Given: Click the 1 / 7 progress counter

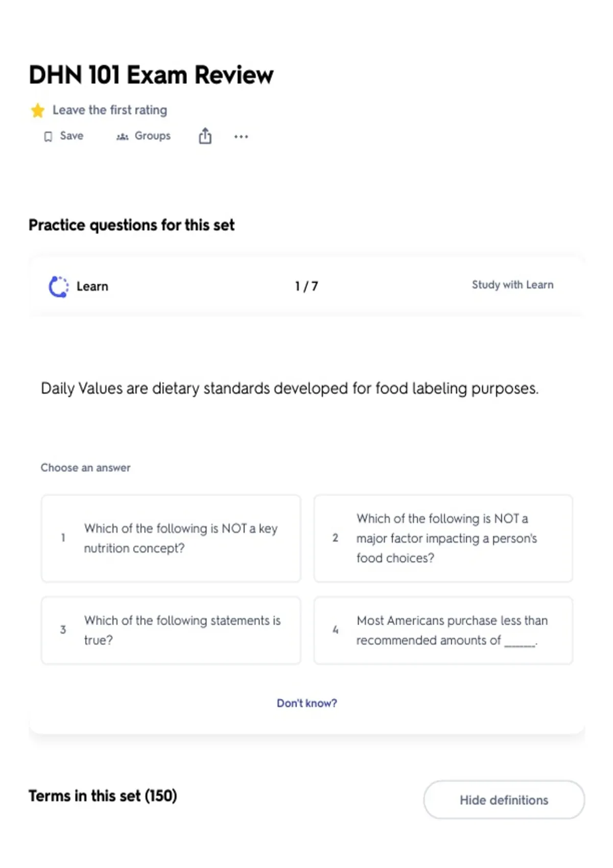Looking at the screenshot, I should coord(306,286).
